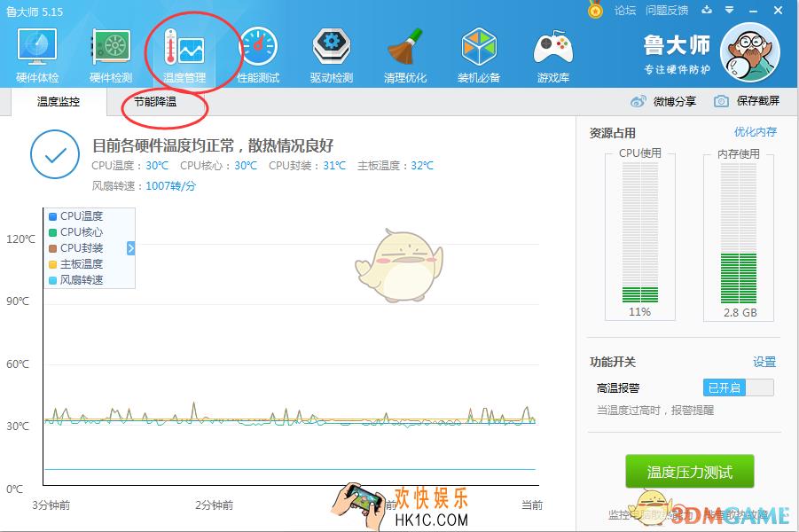Open 问题反馈 feedback link
This screenshot has height=532, width=799.
click(x=667, y=10)
